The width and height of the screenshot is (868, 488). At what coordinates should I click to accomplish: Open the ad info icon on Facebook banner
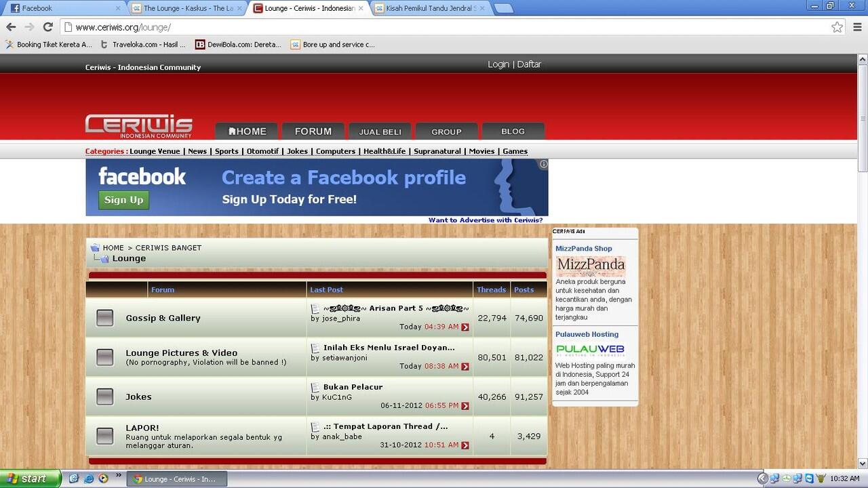pyautogui.click(x=543, y=164)
